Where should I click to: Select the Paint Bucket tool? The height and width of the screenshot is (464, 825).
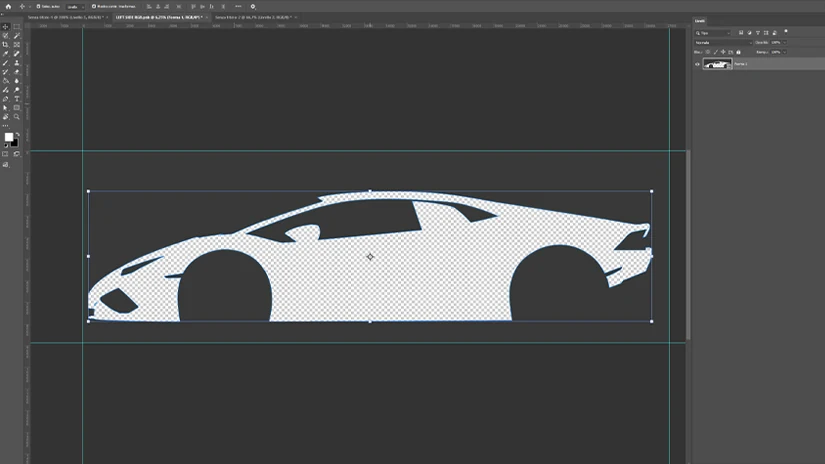tap(6, 80)
